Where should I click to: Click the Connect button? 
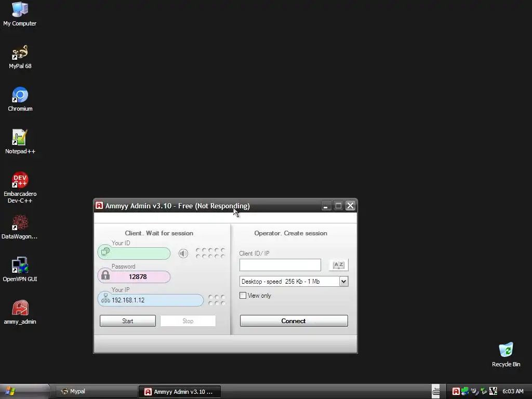coord(294,321)
